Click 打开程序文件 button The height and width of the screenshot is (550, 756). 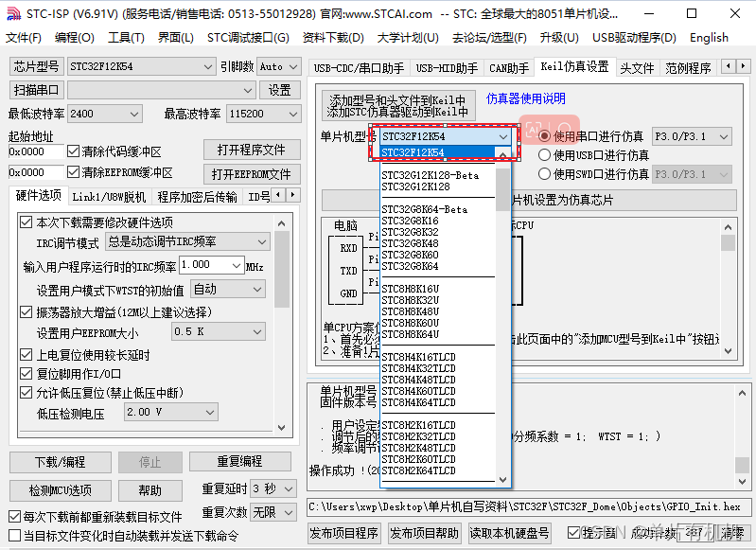pos(252,150)
